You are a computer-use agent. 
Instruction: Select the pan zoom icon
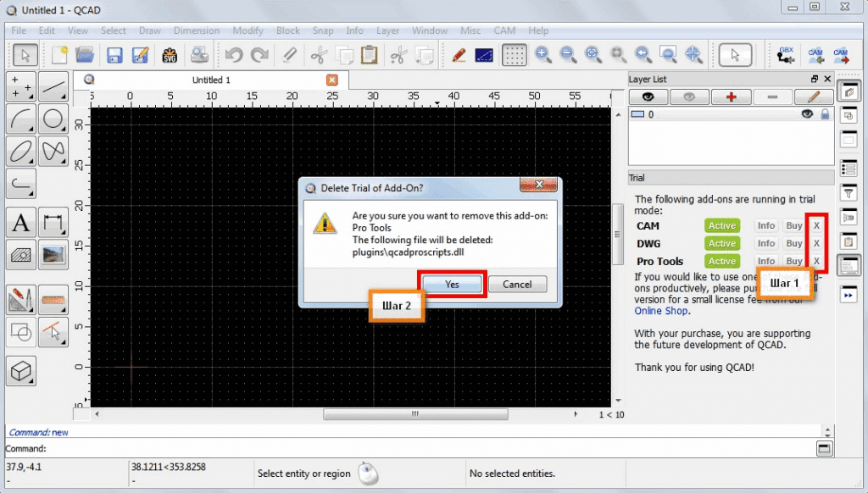tap(693, 55)
